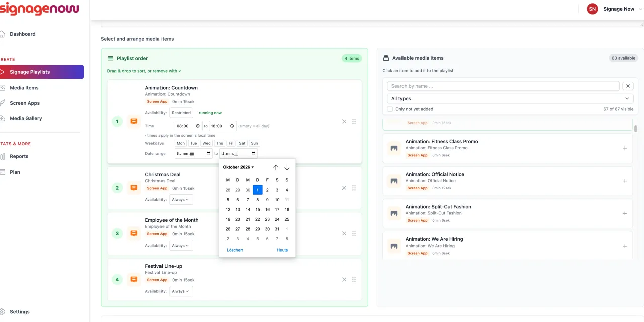Viewport: 644px width, 322px height.
Task: Navigate to Reports in the sidebar
Action: pyautogui.click(x=19, y=156)
